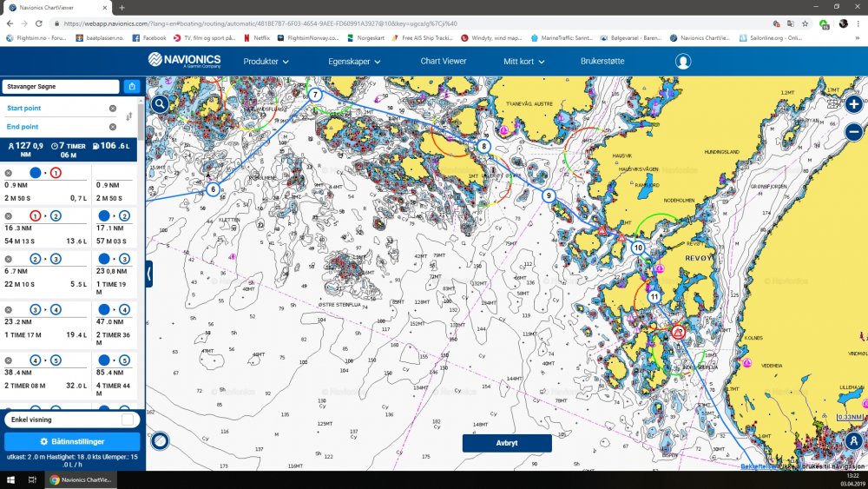Screen dimensions: 868x489
Task: Open MarineTraffic bookmark
Action: [x=562, y=38]
